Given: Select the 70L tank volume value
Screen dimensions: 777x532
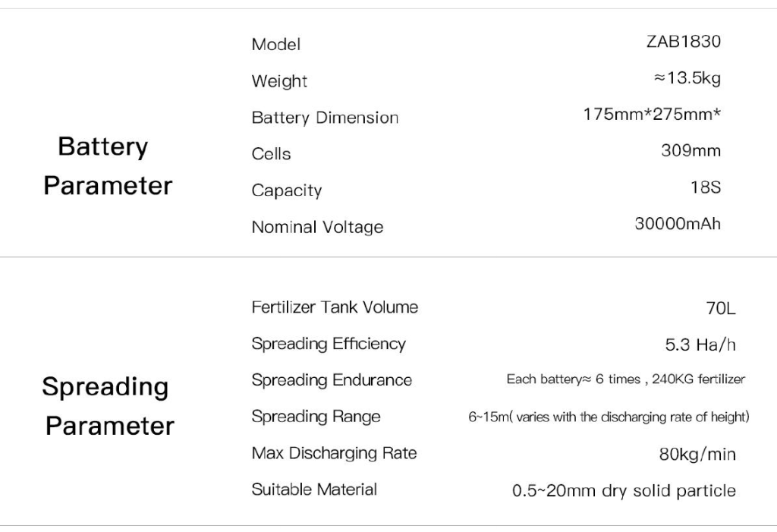Looking at the screenshot, I should (x=720, y=309).
